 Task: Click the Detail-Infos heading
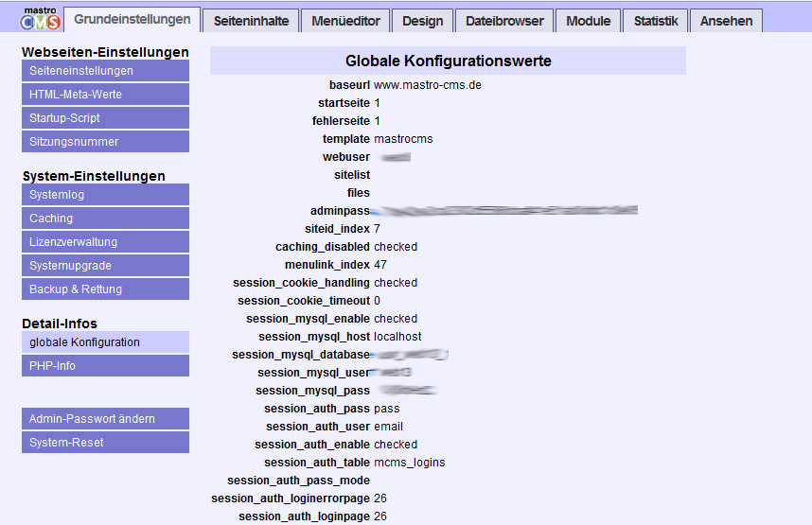[60, 324]
